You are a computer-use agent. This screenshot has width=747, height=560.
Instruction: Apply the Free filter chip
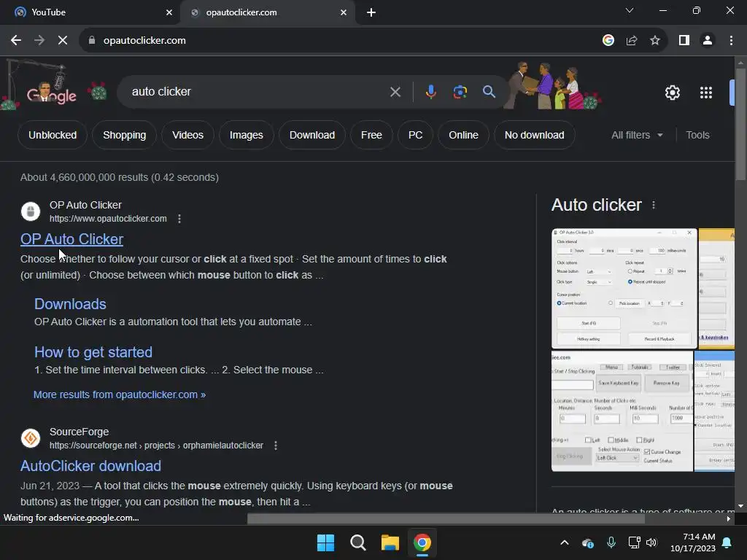(x=371, y=135)
